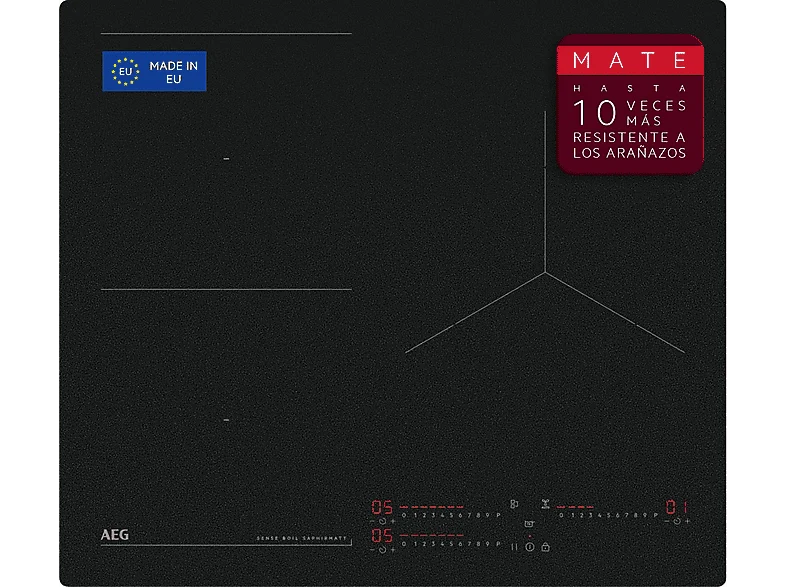
Task: Click the EU stars emblem
Action: point(125,71)
